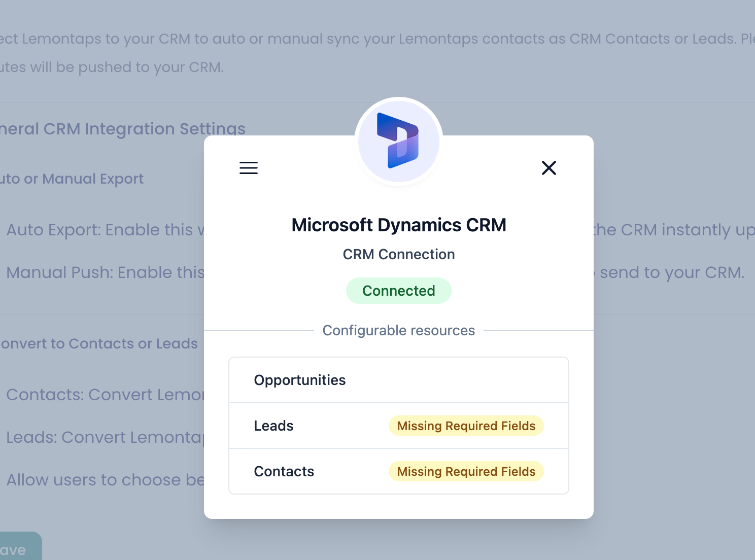Open the Opportunities resource row

399,380
